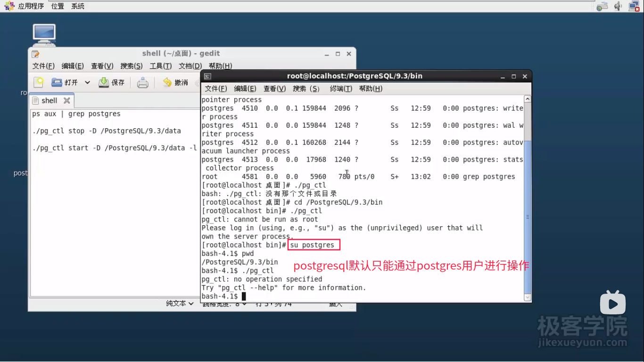
Task: Maximize the gedit window
Action: point(338,54)
